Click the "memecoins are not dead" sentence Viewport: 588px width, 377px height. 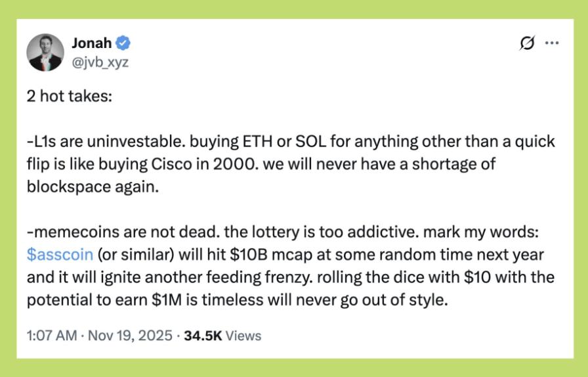click(111, 235)
